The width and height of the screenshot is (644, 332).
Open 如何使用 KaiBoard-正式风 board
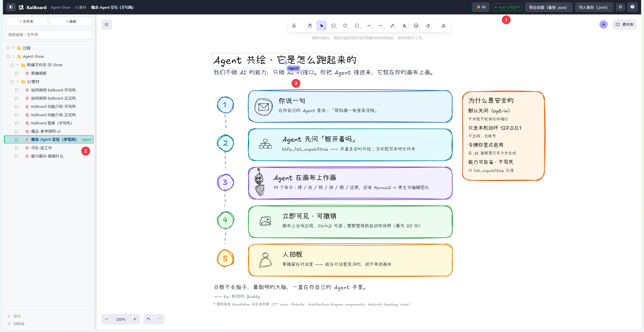point(53,98)
